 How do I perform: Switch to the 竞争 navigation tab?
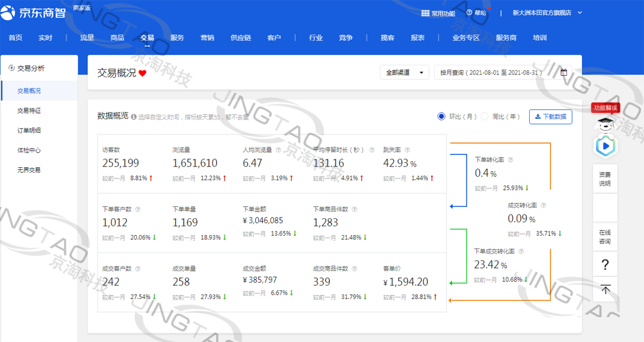346,38
